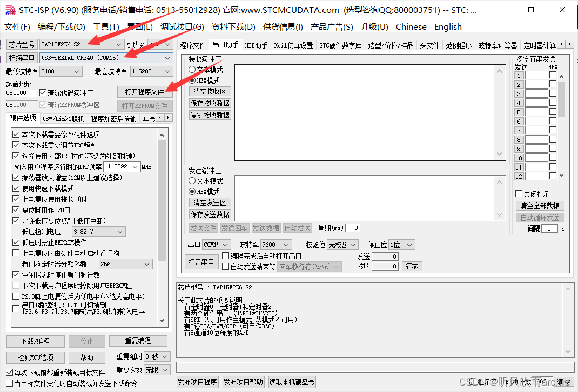Click the STC-ISP application icon in title bar
578x392 pixels.
click(11, 10)
